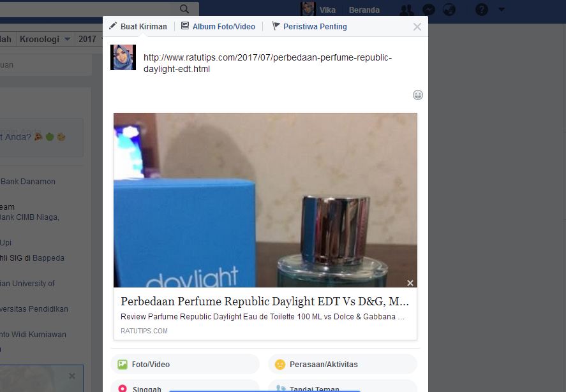The image size is (566, 392).
Task: Open the notifications globe icon
Action: (x=449, y=10)
